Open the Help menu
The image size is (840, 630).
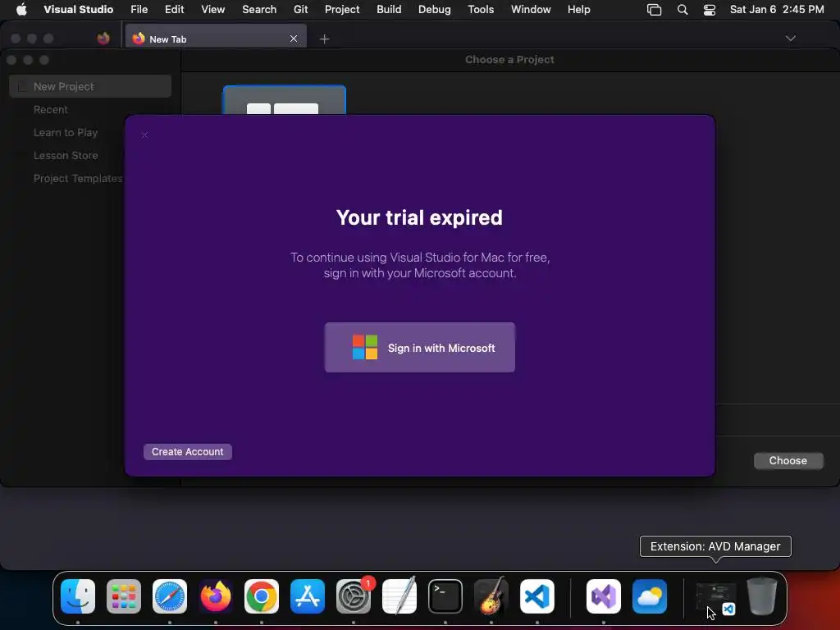click(x=578, y=10)
